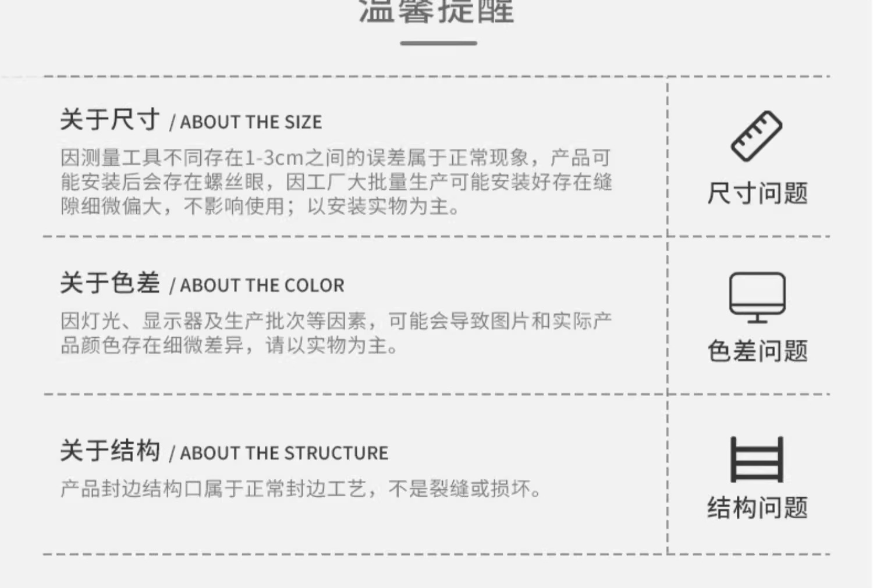
Task: Click the ABOUT THE SIZE subtitle
Action: click(251, 122)
